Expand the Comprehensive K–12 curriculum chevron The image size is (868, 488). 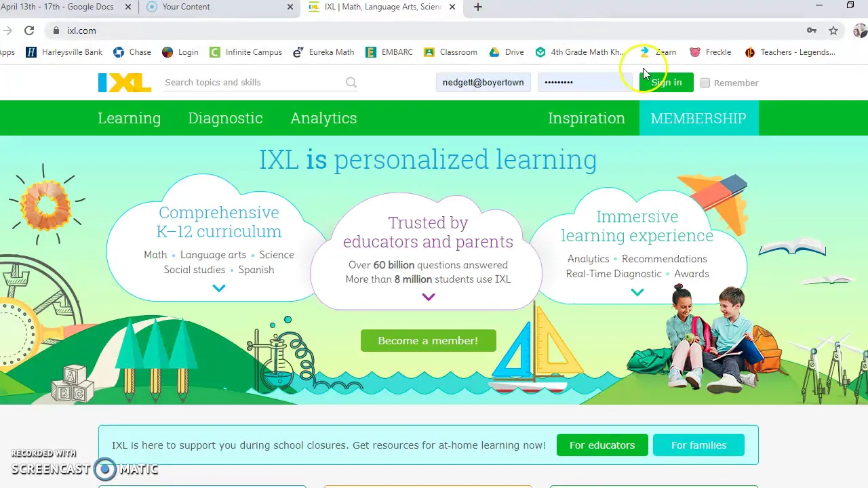[x=218, y=288]
